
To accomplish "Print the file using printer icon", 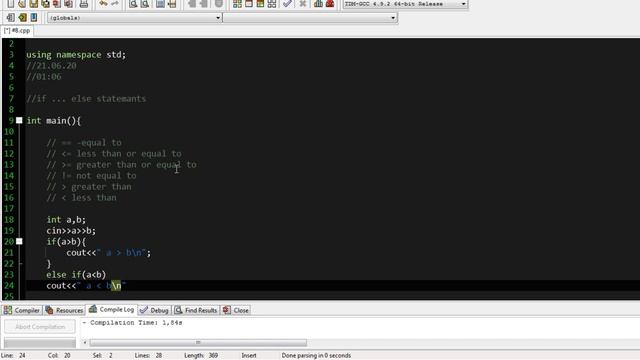I will coord(84,4).
